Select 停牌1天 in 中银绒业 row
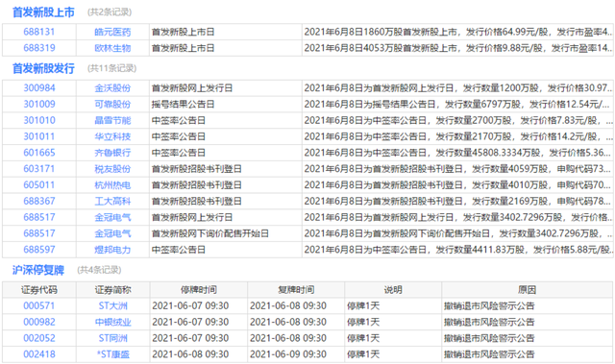 [x=363, y=322]
